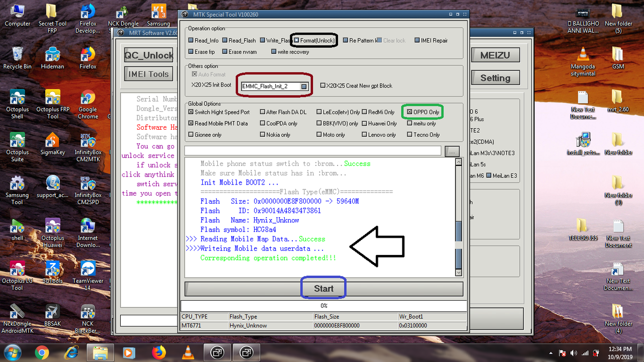The width and height of the screenshot is (644, 362).
Task: Open the EMMC_Flash_Init_2 dropdown
Action: tap(304, 86)
